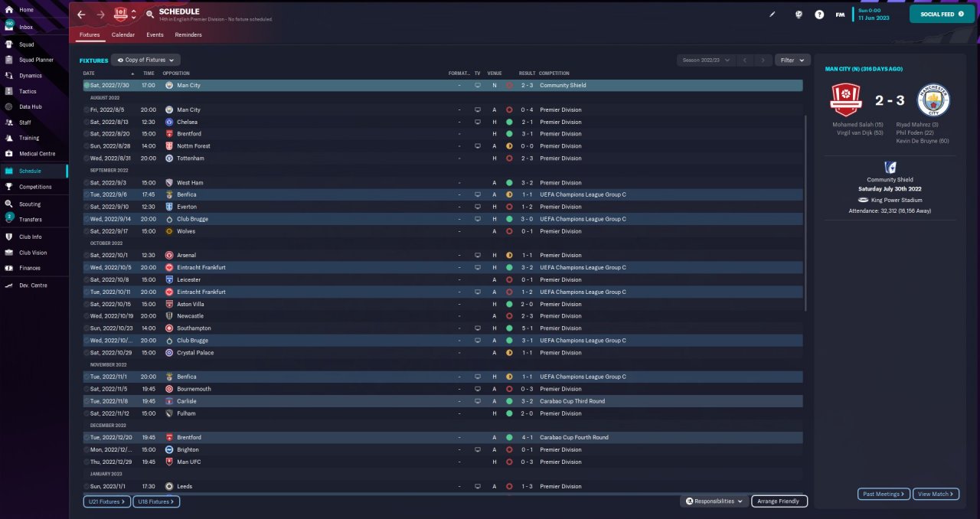980x519 pixels.
Task: Switch to the Fixtures tab
Action: pyautogui.click(x=90, y=35)
